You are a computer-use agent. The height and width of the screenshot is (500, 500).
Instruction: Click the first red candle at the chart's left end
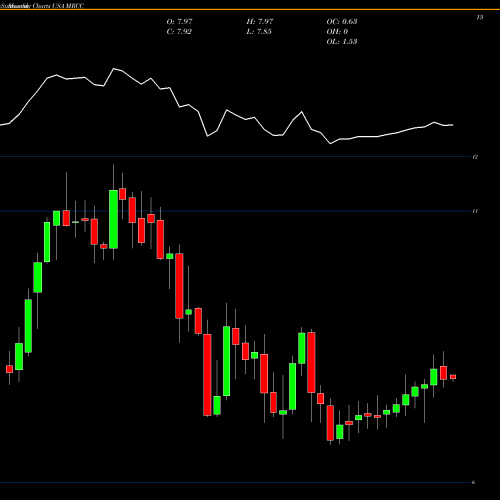[9, 369]
